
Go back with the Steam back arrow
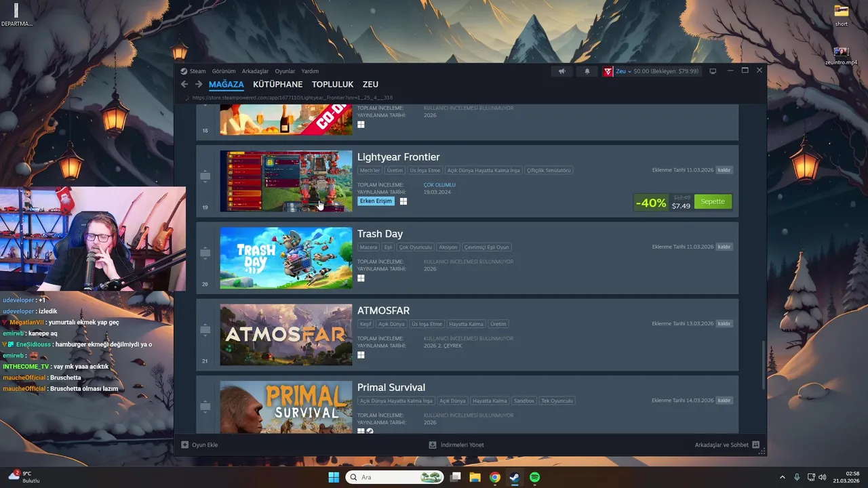[184, 84]
